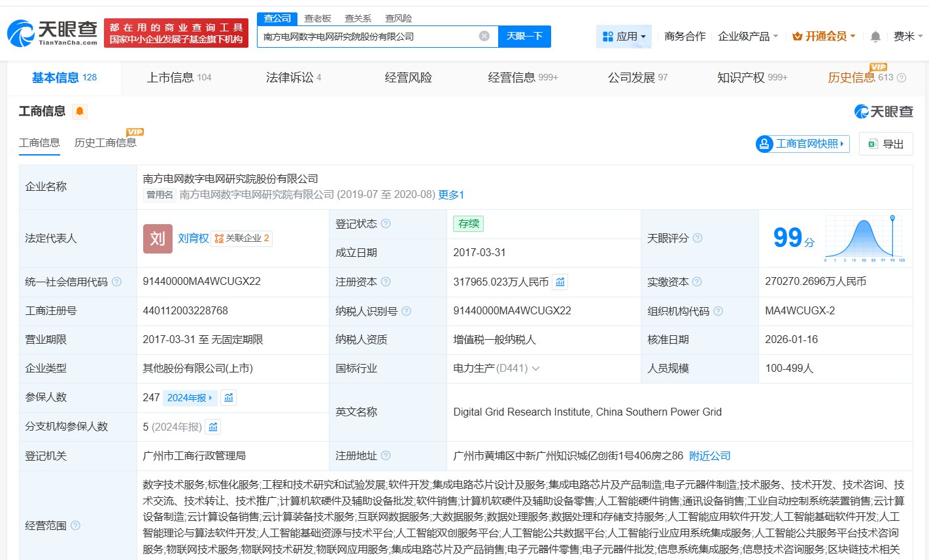Open the 开通会员 membership dropdown
The height and width of the screenshot is (560, 929).
(x=824, y=37)
